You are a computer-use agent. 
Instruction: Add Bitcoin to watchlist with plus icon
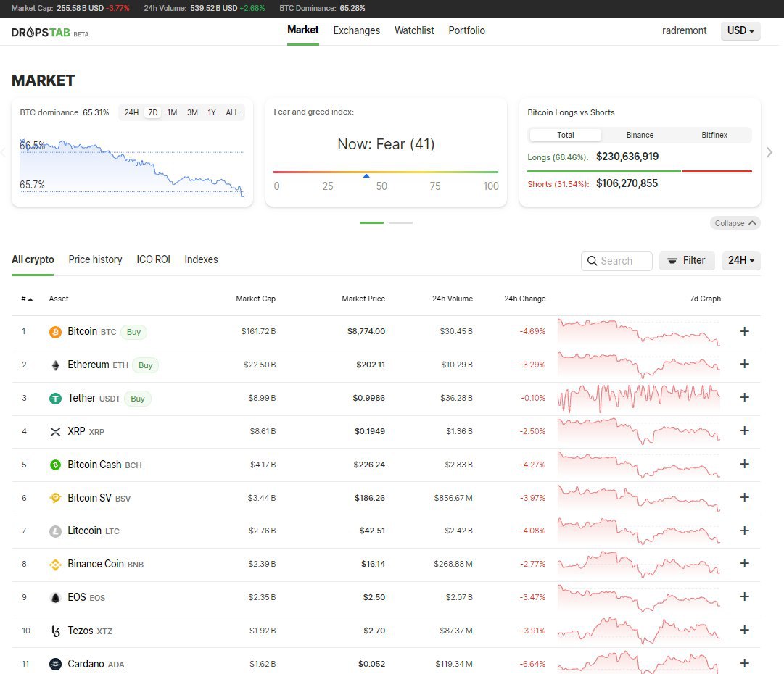click(x=744, y=331)
